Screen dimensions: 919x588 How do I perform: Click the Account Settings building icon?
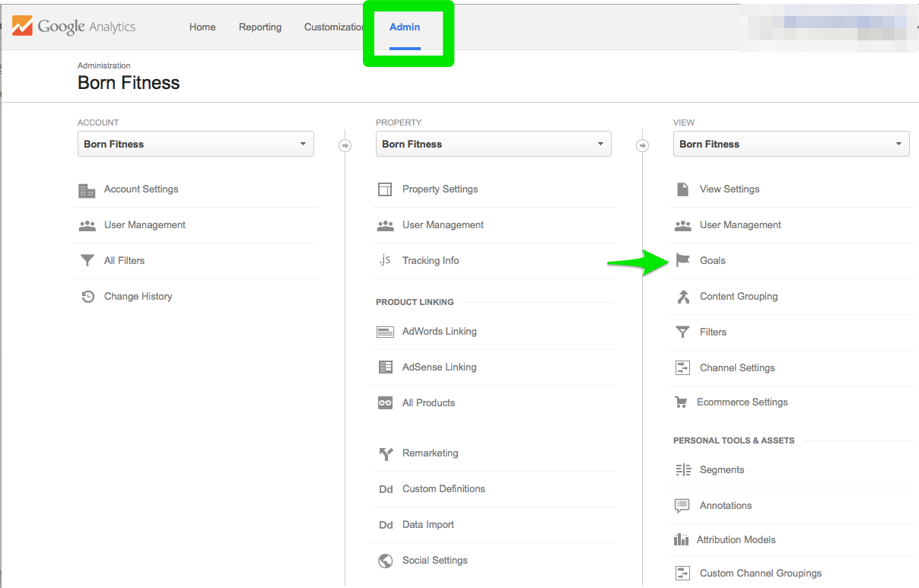pos(87,189)
